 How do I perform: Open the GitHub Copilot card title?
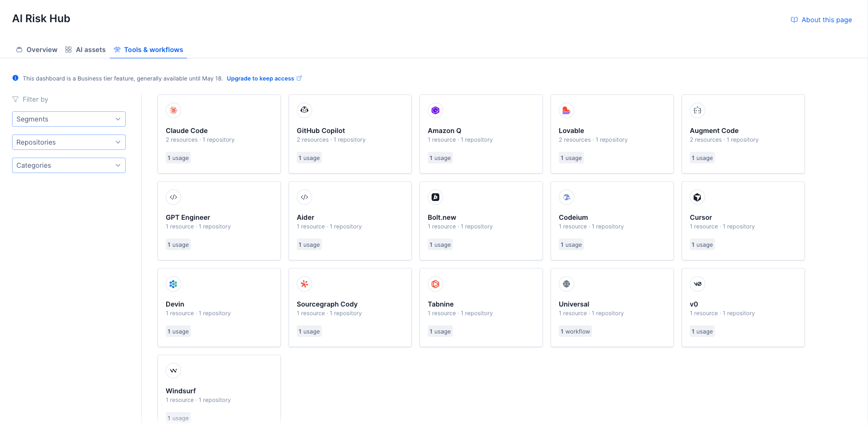[321, 131]
